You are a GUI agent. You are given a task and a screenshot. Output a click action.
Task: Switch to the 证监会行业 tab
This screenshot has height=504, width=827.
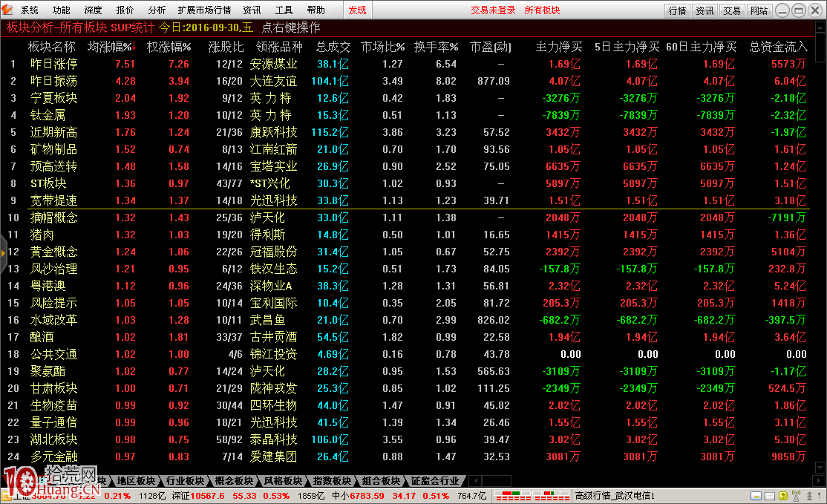(x=435, y=481)
